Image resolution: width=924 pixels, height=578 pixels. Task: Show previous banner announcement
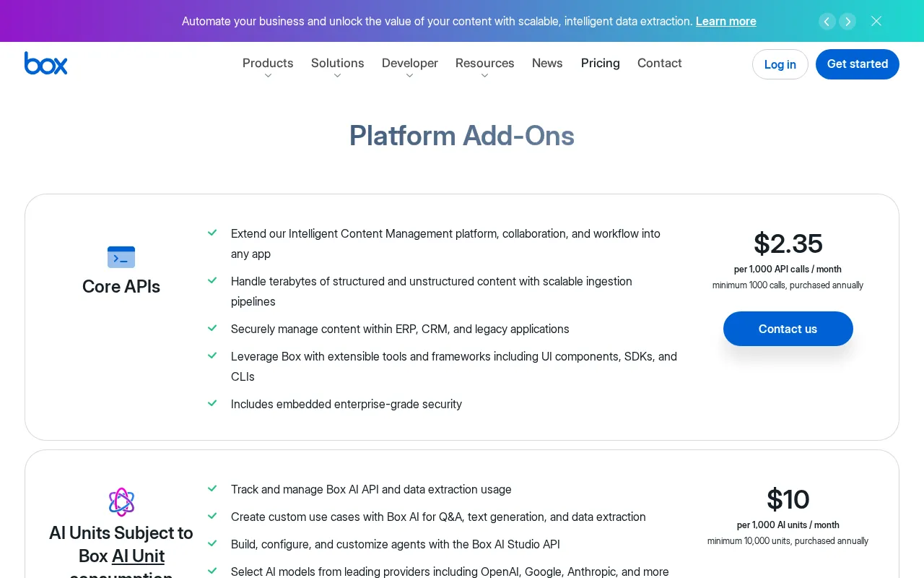click(827, 22)
